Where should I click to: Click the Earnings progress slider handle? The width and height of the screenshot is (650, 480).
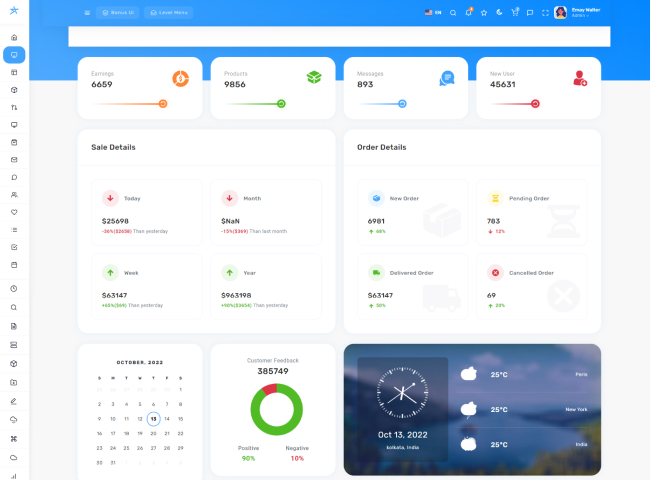click(x=163, y=103)
